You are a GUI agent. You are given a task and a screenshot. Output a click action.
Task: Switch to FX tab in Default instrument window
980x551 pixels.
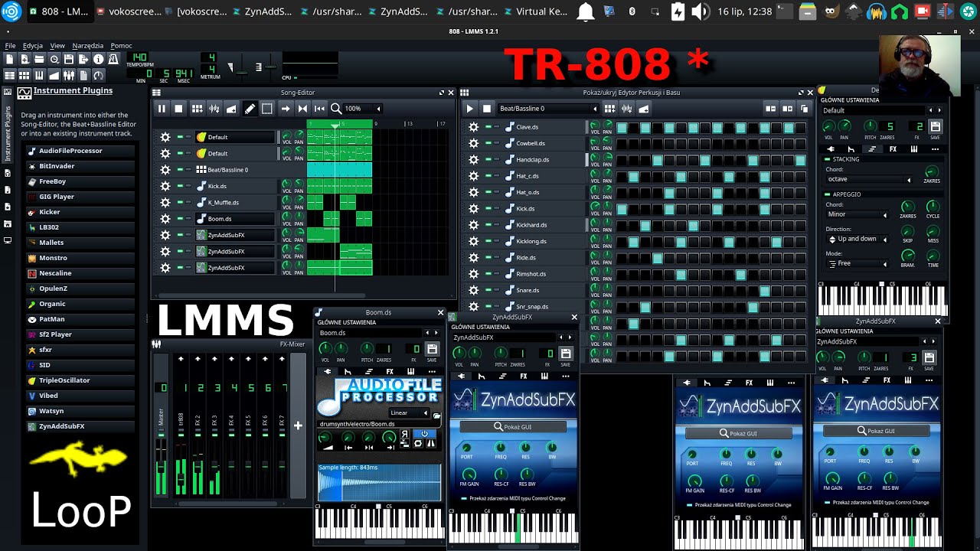pos(893,149)
